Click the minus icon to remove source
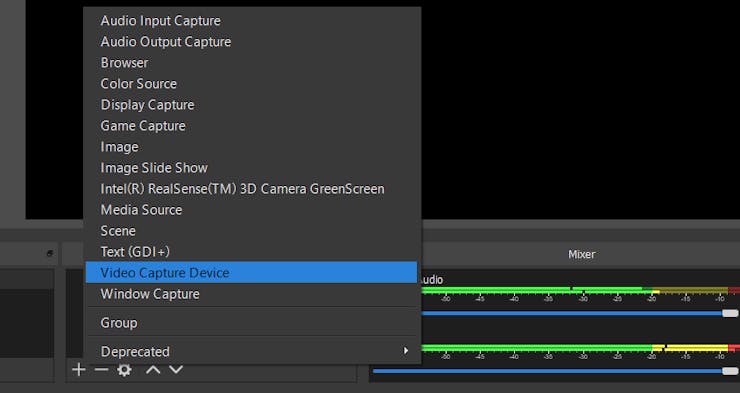 pyautogui.click(x=101, y=370)
